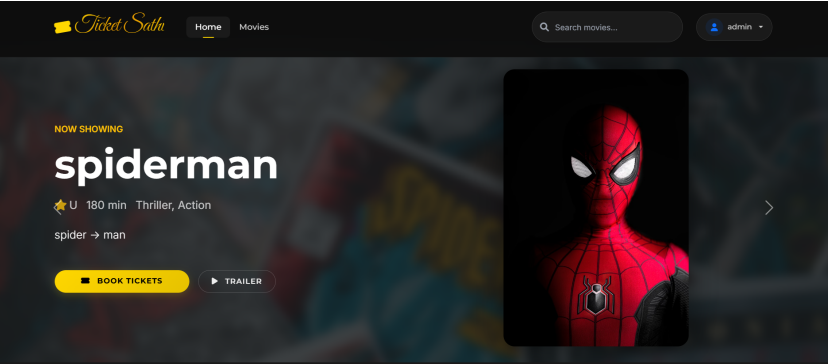
Task: Go to the Movies page
Action: (254, 27)
